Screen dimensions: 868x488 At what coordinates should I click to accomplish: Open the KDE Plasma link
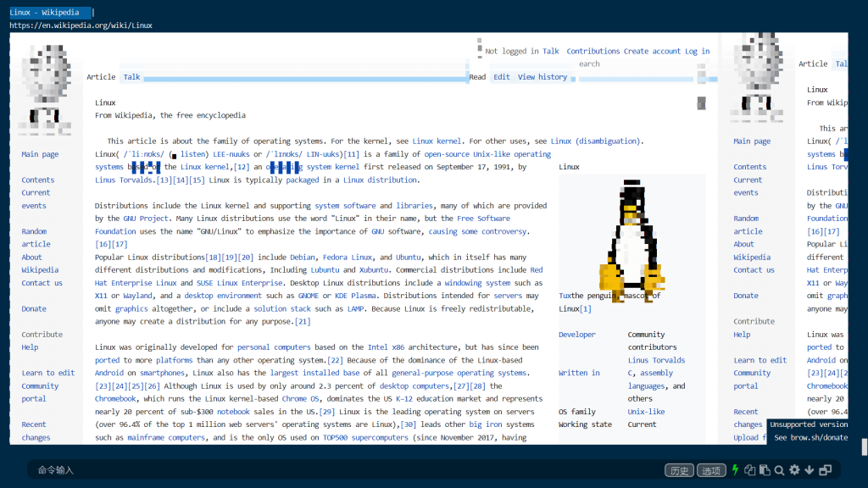(355, 296)
